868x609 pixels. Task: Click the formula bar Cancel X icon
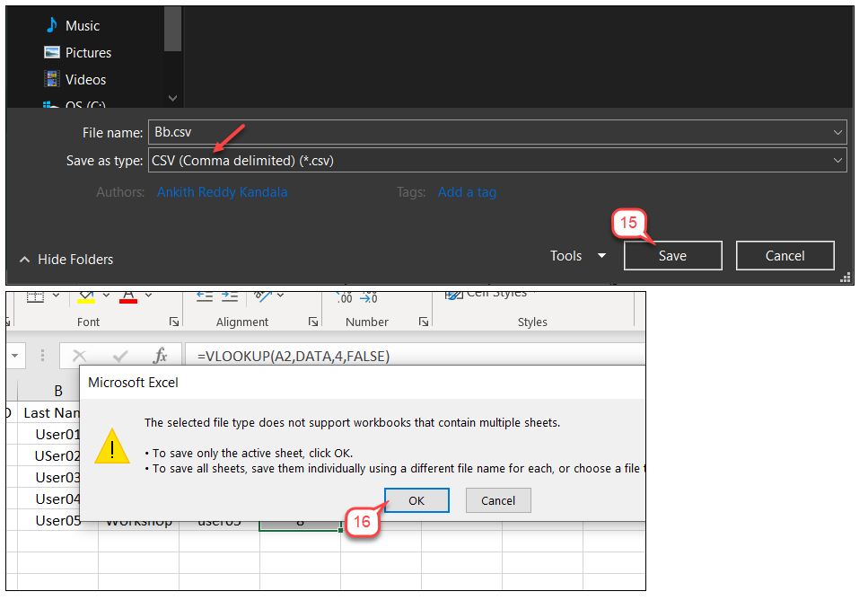pos(80,356)
